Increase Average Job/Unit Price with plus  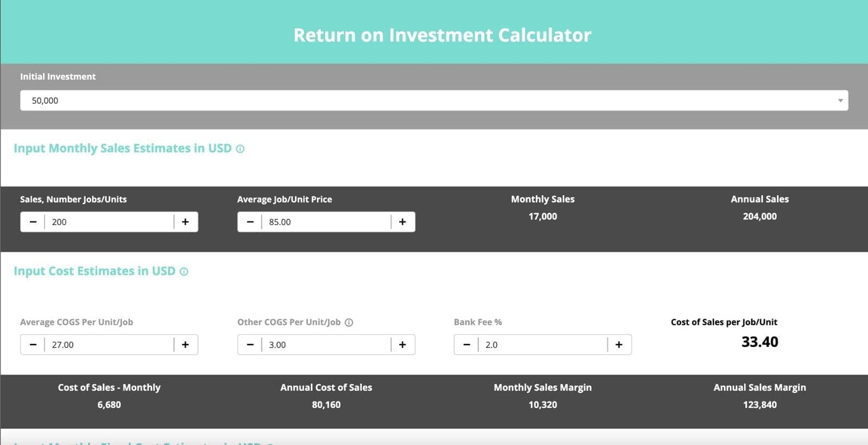[403, 222]
